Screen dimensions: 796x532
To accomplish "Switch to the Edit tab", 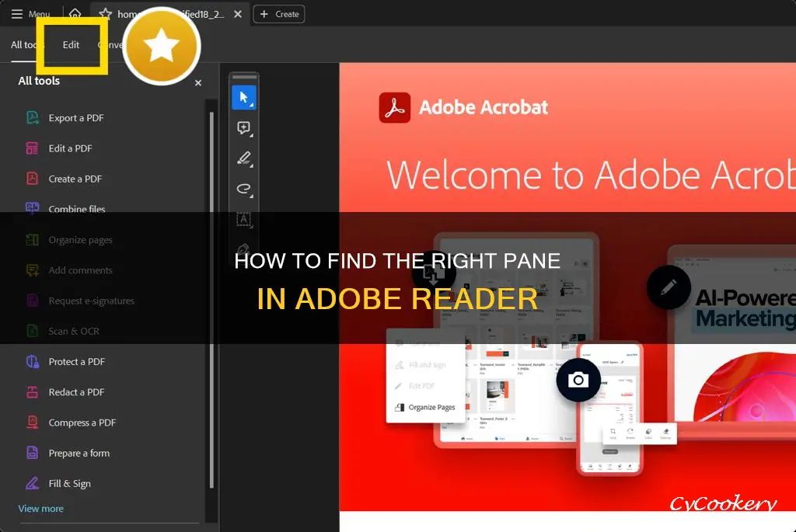I will point(71,44).
